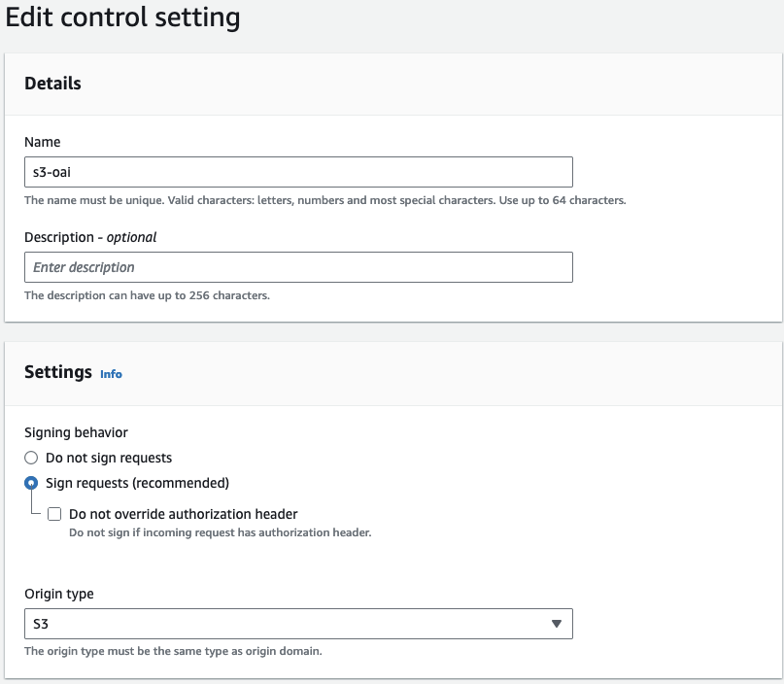The image size is (784, 684).
Task: Click the "Origin type" field label
Action: pos(59,594)
